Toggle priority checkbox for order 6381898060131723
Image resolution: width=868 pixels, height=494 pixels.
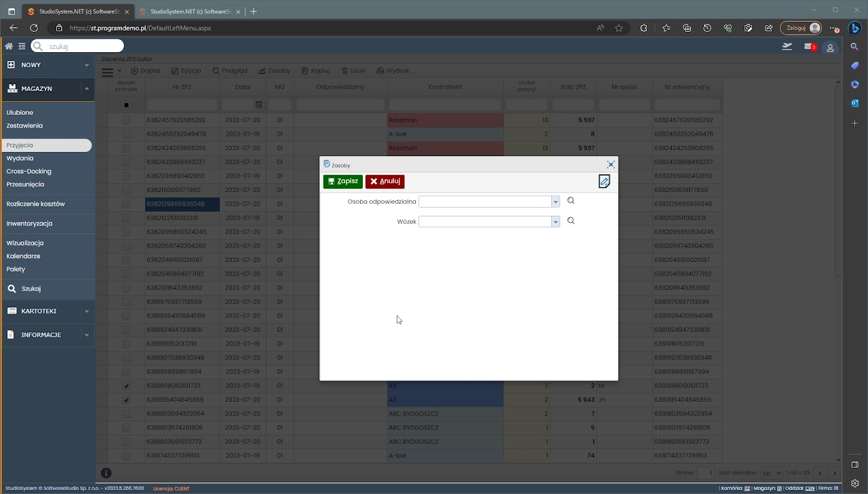(x=126, y=386)
